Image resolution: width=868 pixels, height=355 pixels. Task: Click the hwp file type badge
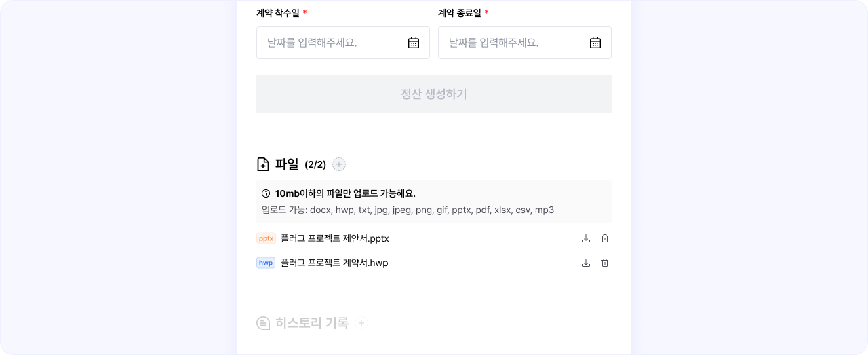(266, 263)
